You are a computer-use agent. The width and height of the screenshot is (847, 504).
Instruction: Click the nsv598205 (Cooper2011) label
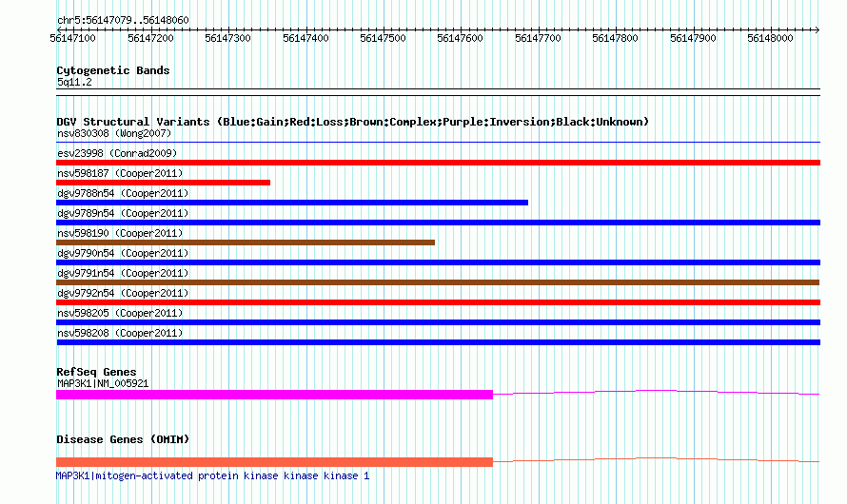120,313
